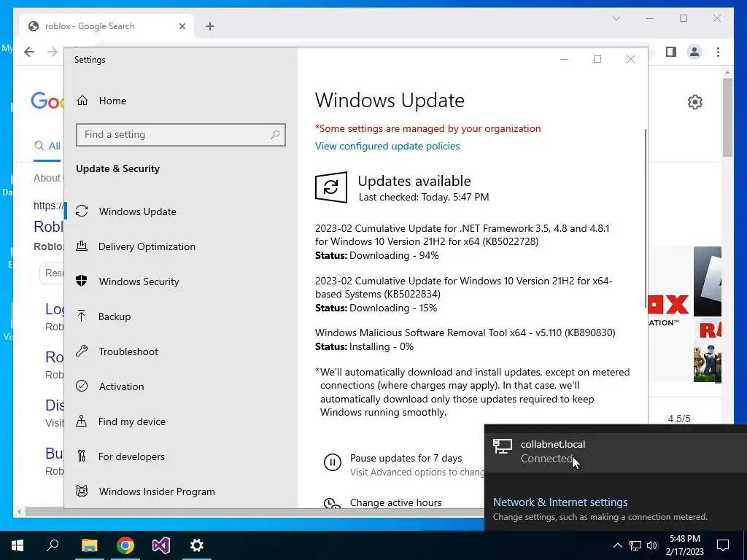Show hidden tray icons chevron

point(617,545)
